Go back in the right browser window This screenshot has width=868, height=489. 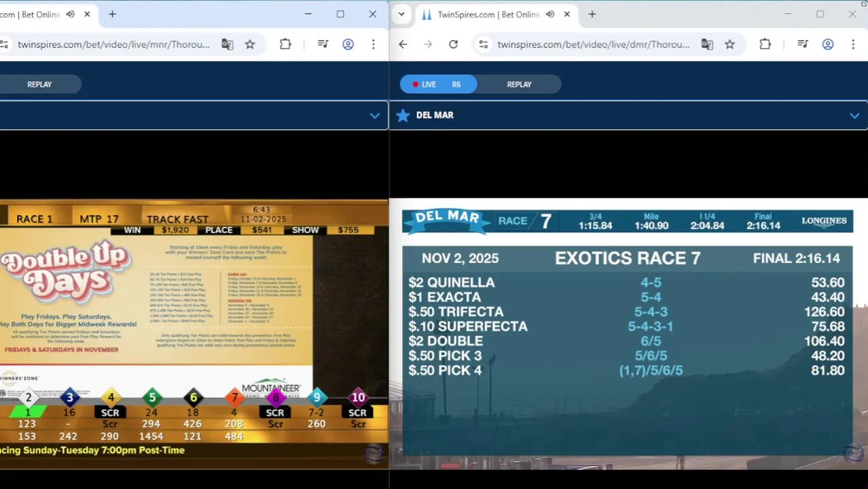point(403,44)
